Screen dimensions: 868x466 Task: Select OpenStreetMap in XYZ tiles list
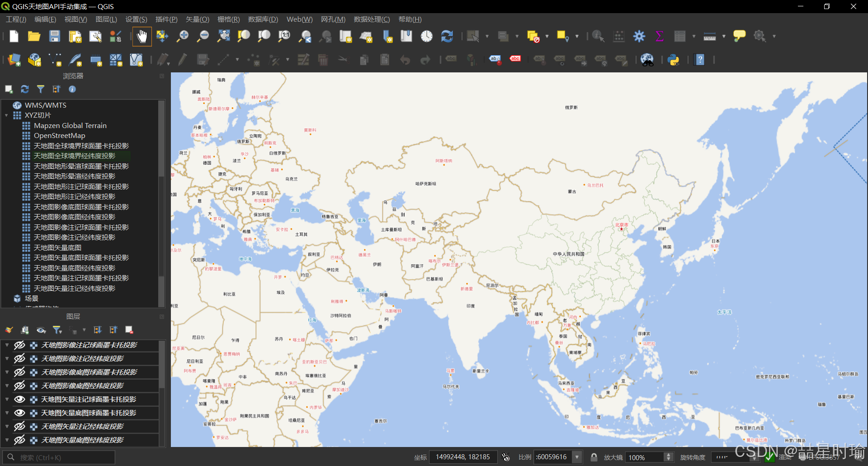(59, 136)
